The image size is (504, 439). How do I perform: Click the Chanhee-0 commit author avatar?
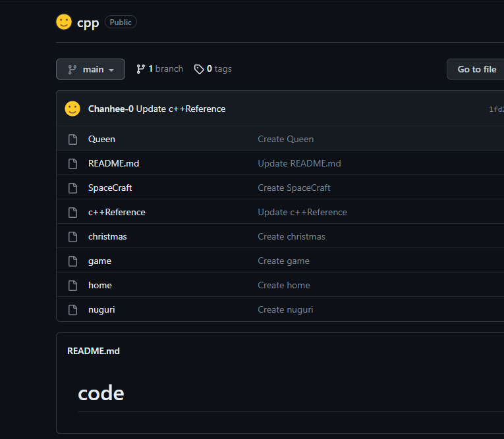click(72, 109)
